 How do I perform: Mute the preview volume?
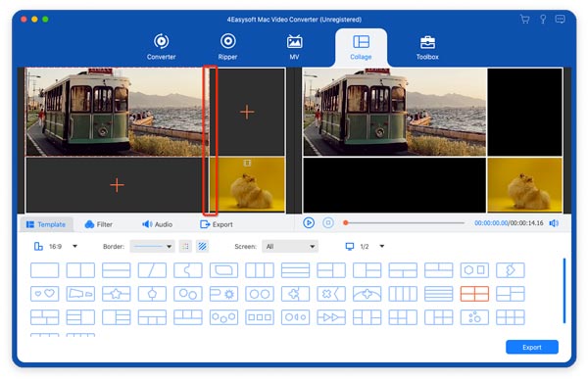554,223
